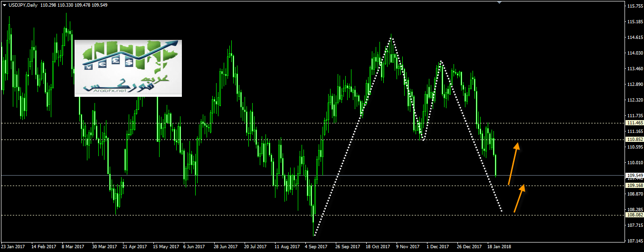Screen dimensions: 644x252
Task: Click the ArabFx.net logo image
Action: point(128,68)
